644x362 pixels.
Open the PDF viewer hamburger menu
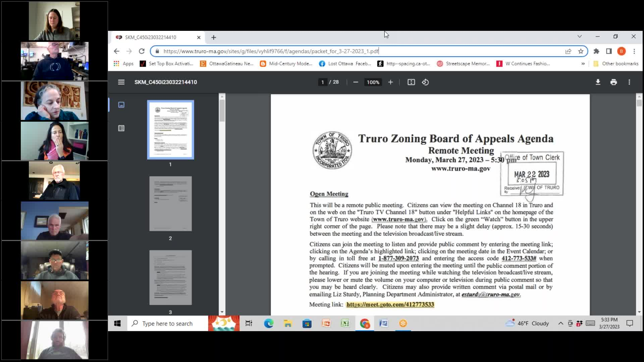point(121,82)
